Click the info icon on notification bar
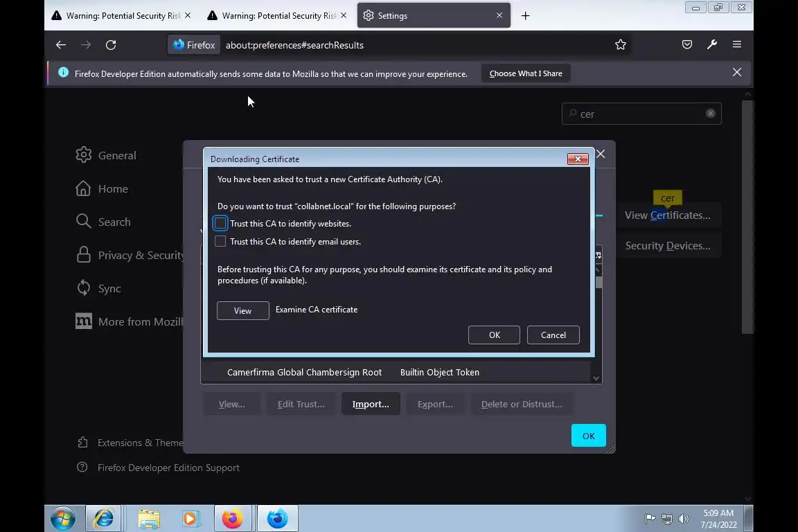 tap(63, 73)
